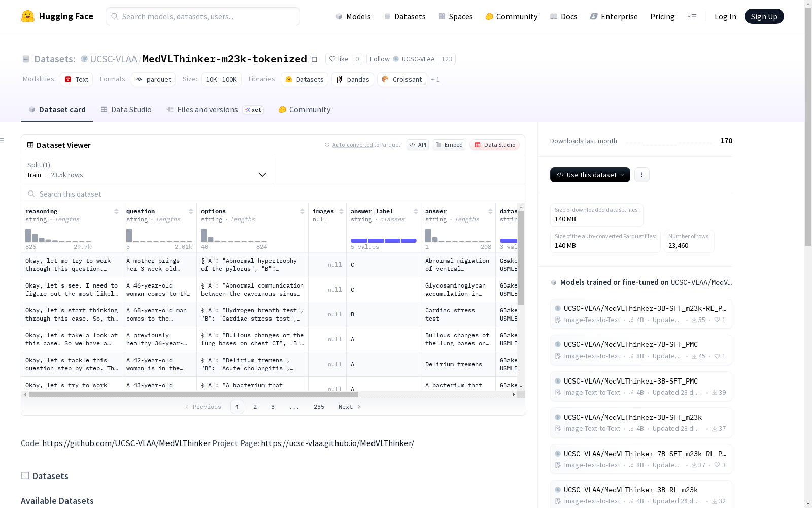This screenshot has height=508, width=812.
Task: Click the heart like button
Action: [x=339, y=59]
